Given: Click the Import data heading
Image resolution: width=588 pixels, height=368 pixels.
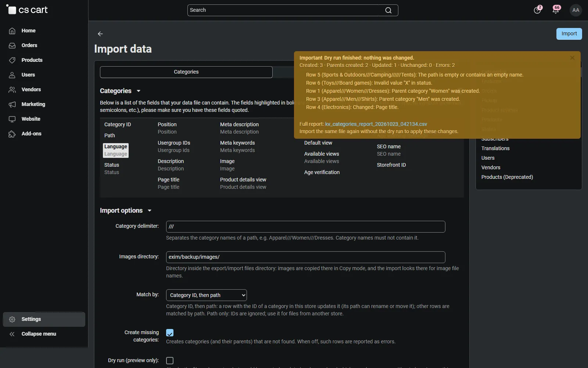Looking at the screenshot, I should [123, 49].
